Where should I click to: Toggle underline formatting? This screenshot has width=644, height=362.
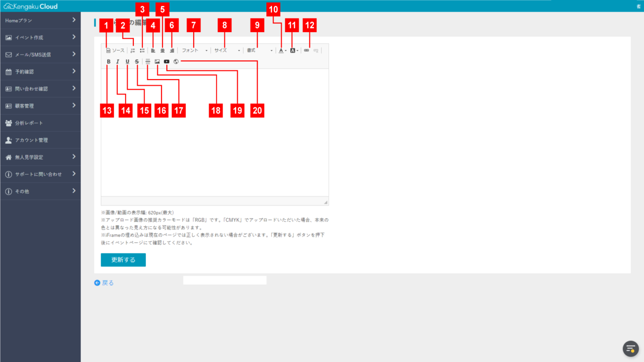(x=127, y=61)
